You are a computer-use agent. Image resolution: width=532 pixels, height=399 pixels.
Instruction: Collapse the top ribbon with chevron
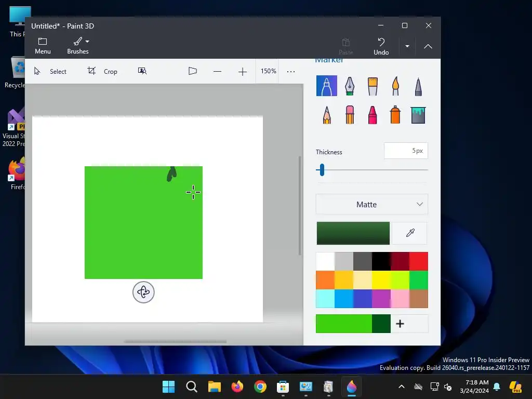pyautogui.click(x=428, y=46)
